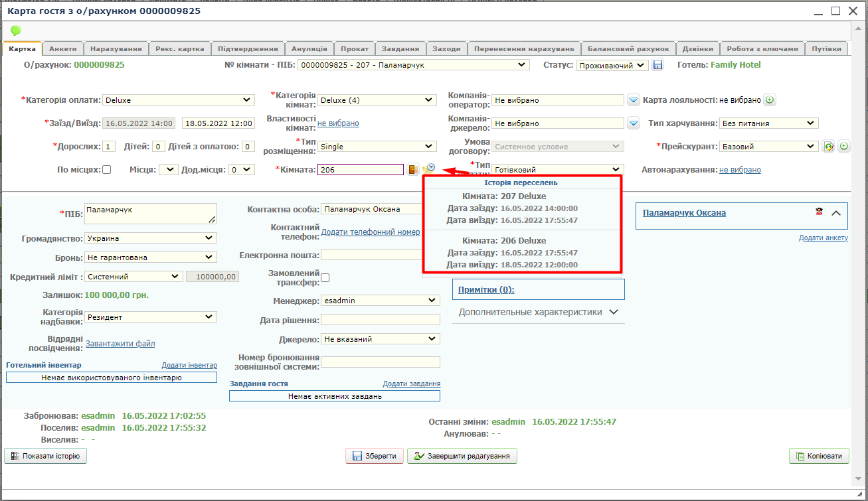
Task: Switch to the Нарахування tab
Action: tap(116, 49)
